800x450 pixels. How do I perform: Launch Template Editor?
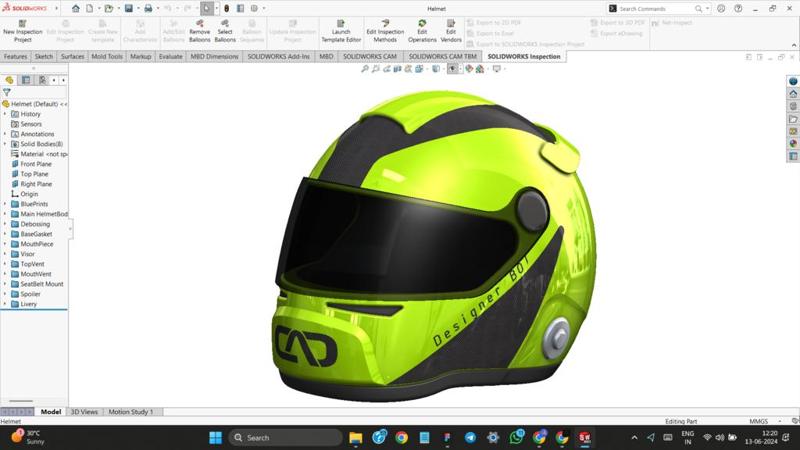(341, 32)
